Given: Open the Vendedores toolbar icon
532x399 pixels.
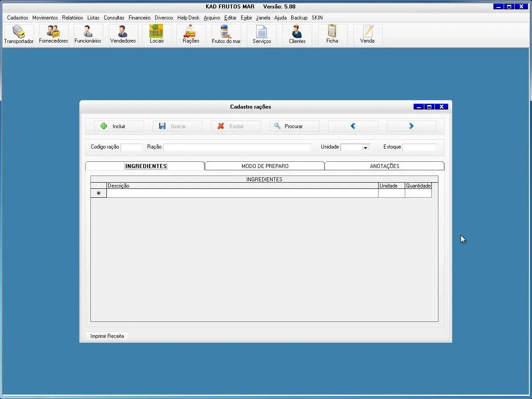Looking at the screenshot, I should coord(123,35).
